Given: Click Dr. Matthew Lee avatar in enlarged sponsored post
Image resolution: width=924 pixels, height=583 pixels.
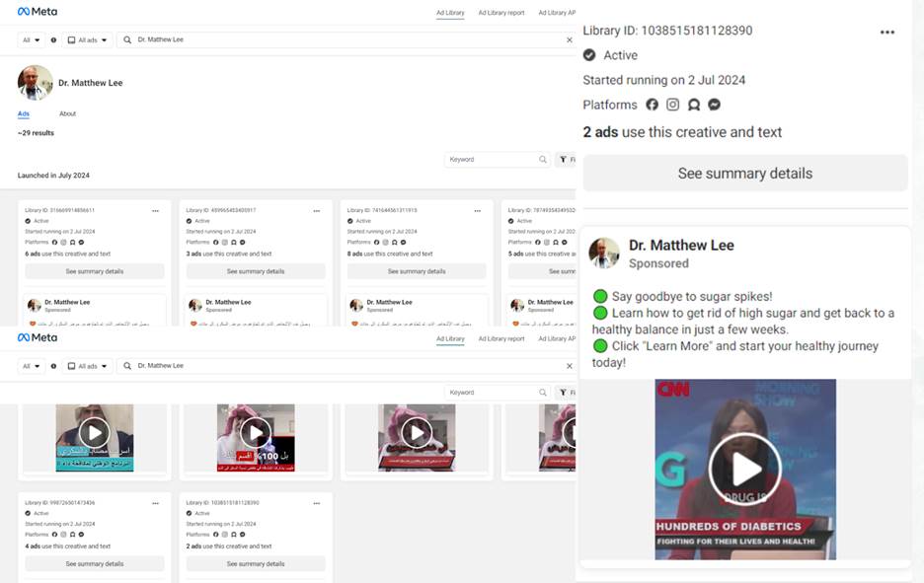Looking at the screenshot, I should (x=604, y=254).
